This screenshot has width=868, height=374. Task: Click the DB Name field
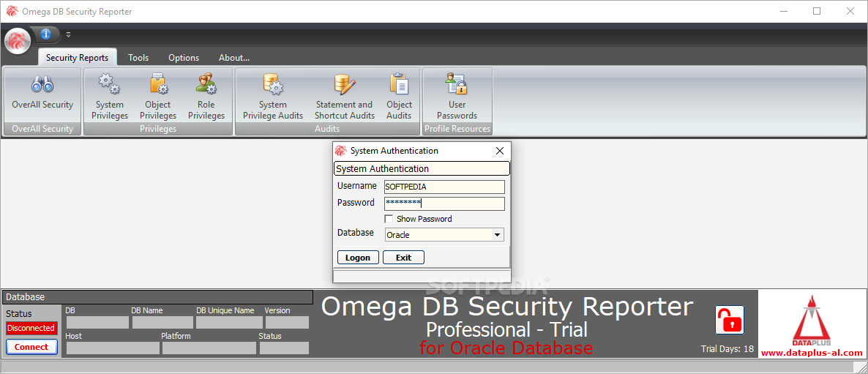pyautogui.click(x=162, y=323)
